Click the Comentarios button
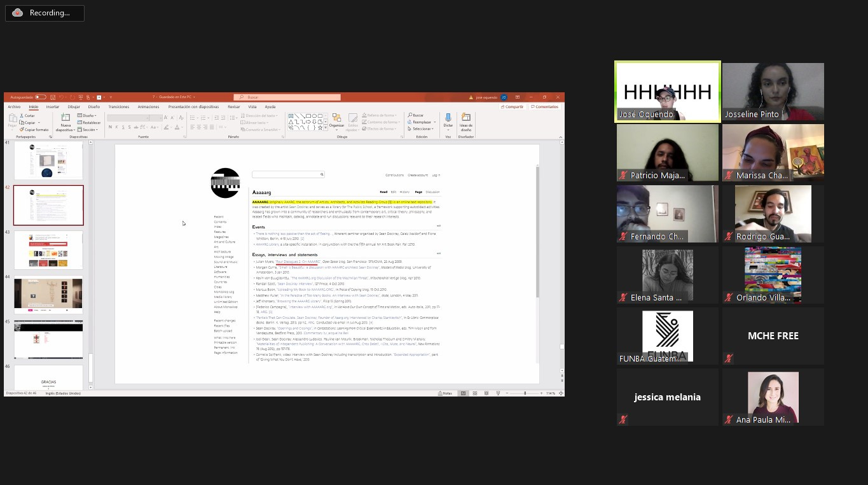868x485 pixels. [545, 107]
